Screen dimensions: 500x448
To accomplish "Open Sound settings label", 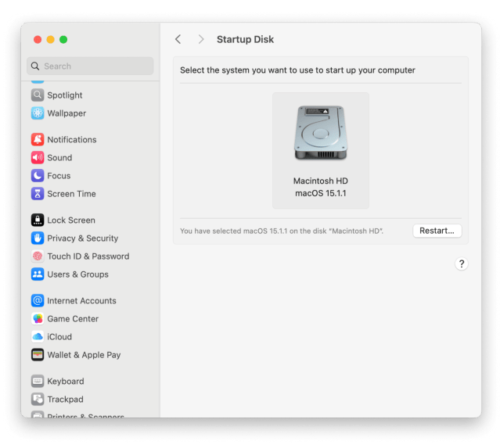I will [59, 158].
